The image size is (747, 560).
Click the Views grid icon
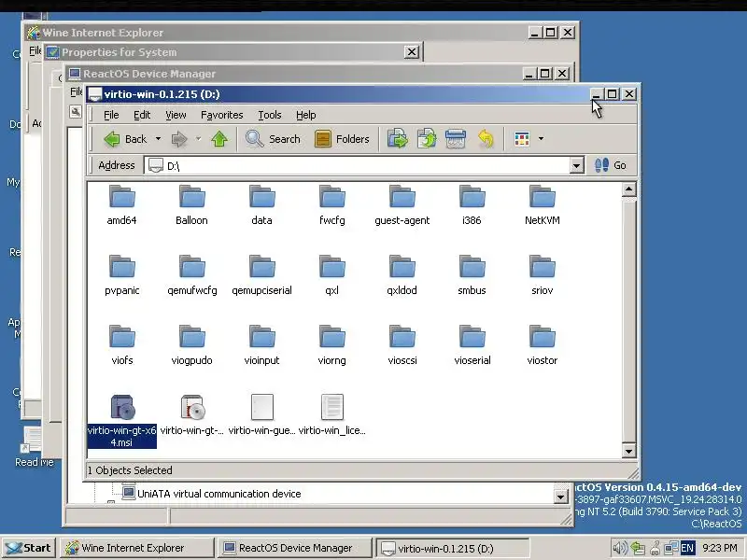pyautogui.click(x=522, y=139)
